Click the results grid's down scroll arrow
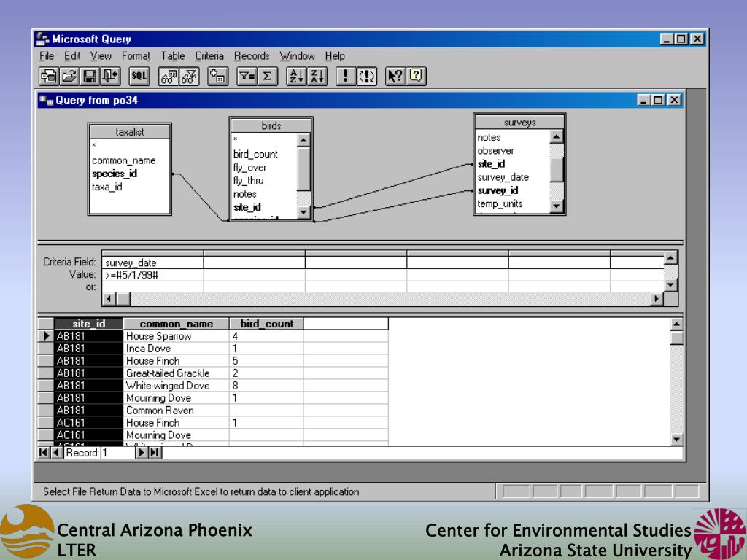This screenshot has height=560, width=747. (x=676, y=439)
